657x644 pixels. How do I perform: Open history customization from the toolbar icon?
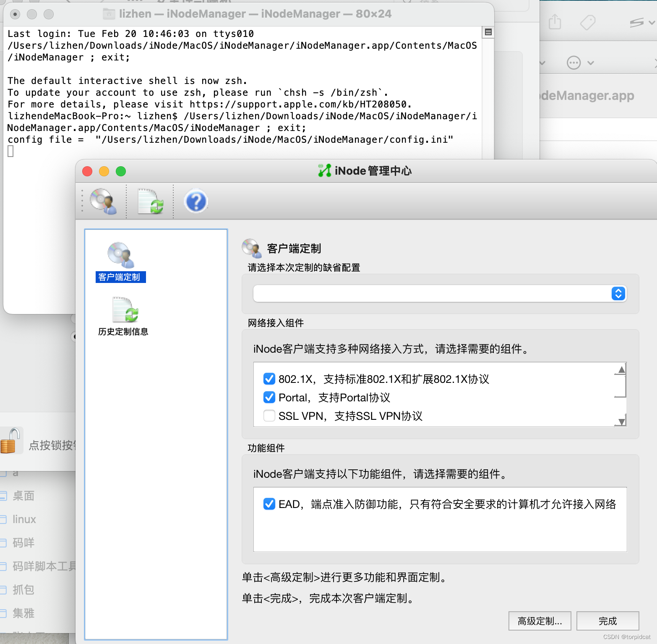pos(150,201)
